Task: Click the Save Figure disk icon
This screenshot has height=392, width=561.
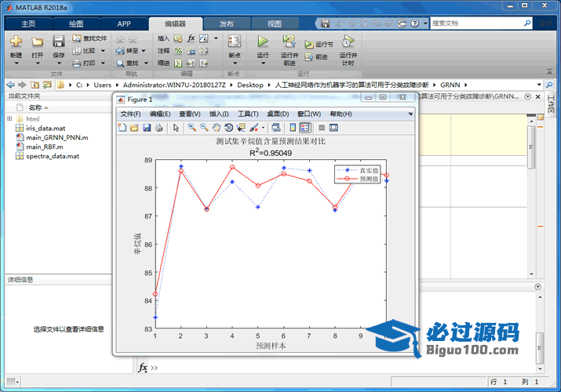Action: tap(147, 128)
